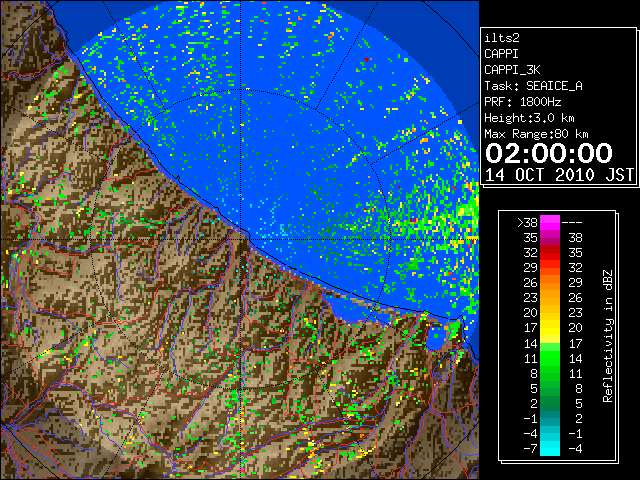Click the '---' legend label
This screenshot has width=640, height=480.
click(572, 222)
